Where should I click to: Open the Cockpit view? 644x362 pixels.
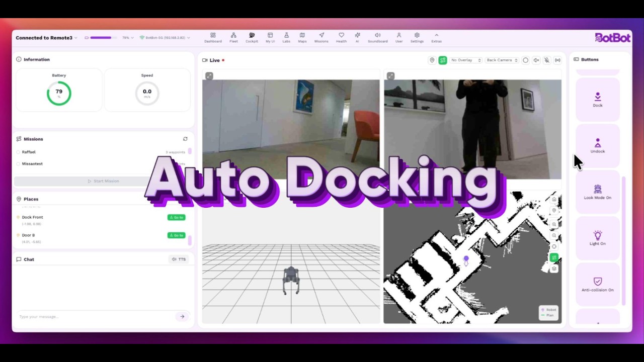click(252, 38)
